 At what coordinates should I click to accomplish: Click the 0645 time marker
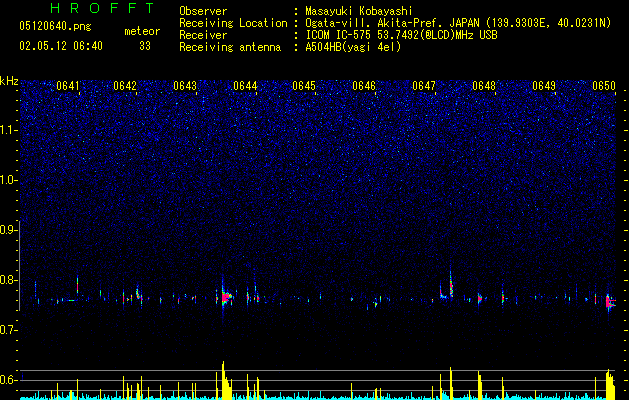(x=304, y=86)
